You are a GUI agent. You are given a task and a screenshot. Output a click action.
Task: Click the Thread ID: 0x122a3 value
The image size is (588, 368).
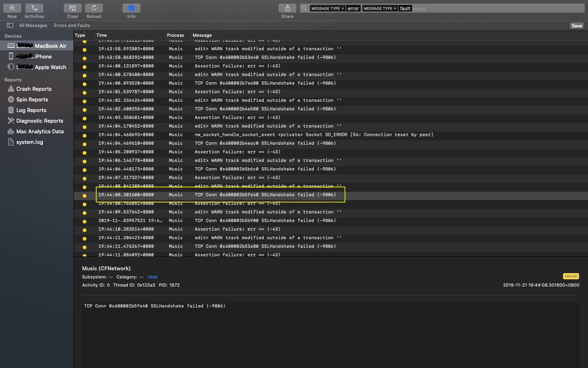pos(134,285)
